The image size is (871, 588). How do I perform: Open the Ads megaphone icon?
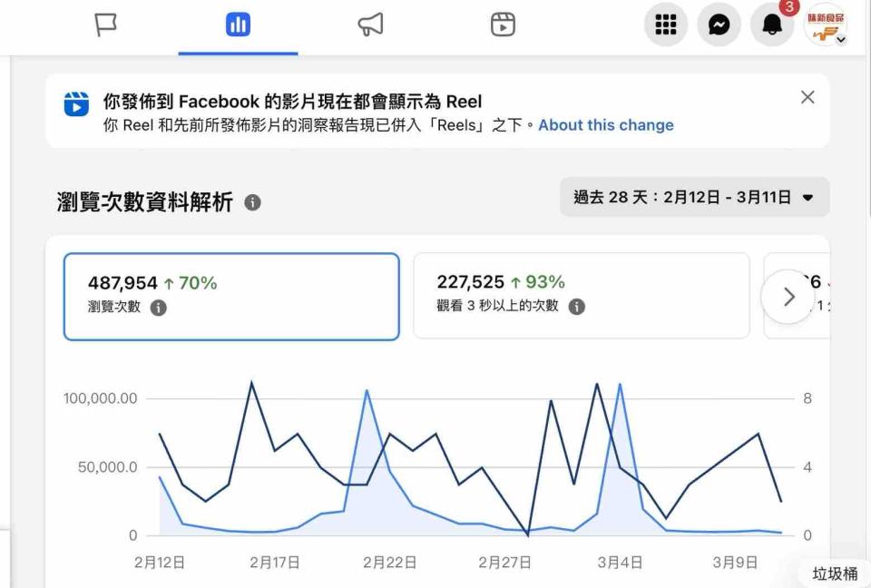coord(370,25)
